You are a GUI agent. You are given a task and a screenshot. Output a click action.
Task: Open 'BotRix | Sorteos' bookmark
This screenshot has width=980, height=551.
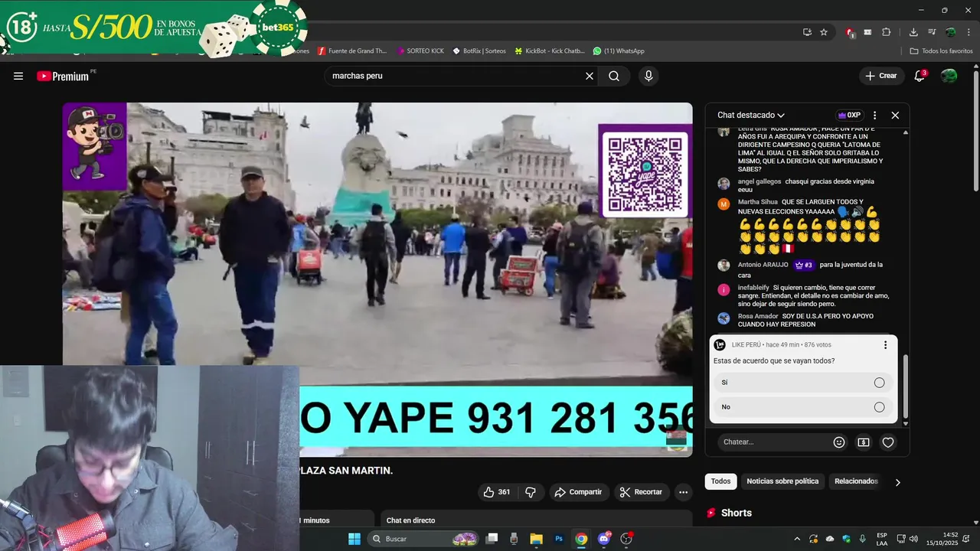click(479, 51)
